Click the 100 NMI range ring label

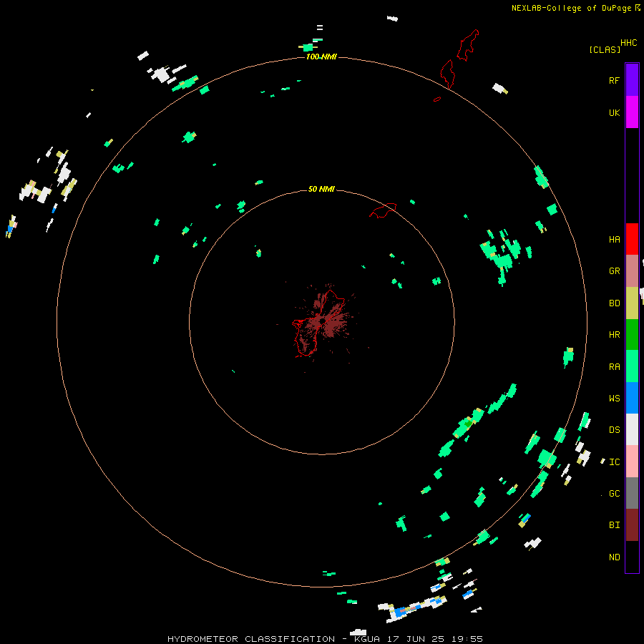[x=321, y=57]
